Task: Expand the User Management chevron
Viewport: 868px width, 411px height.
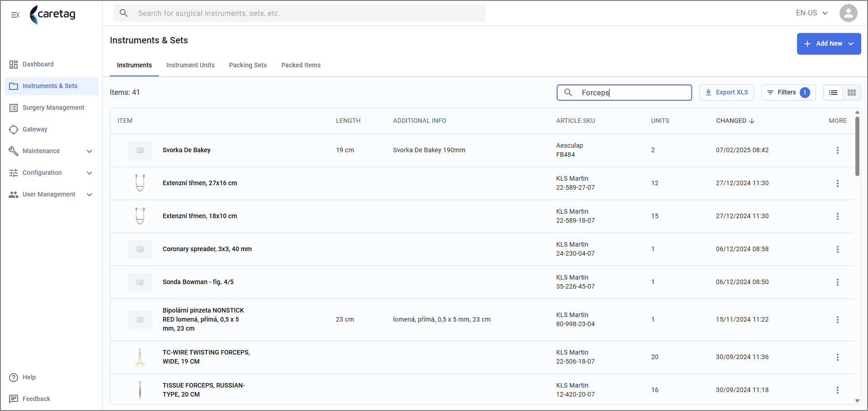Action: coord(89,195)
